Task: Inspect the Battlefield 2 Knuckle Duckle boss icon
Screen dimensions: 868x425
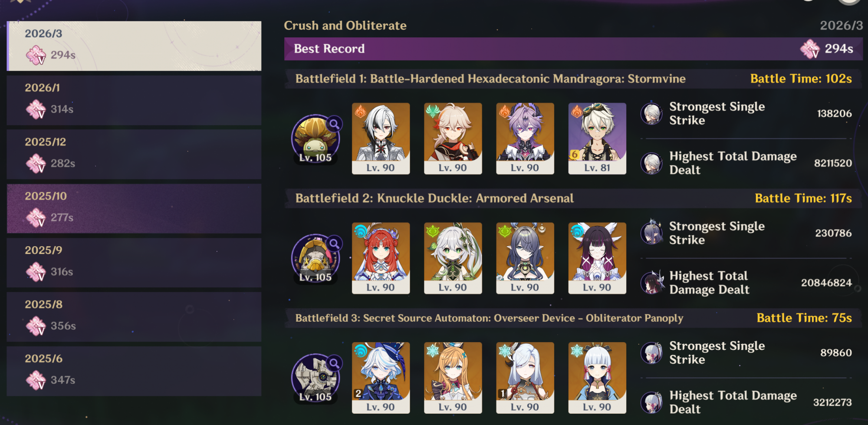Action: pyautogui.click(x=316, y=259)
